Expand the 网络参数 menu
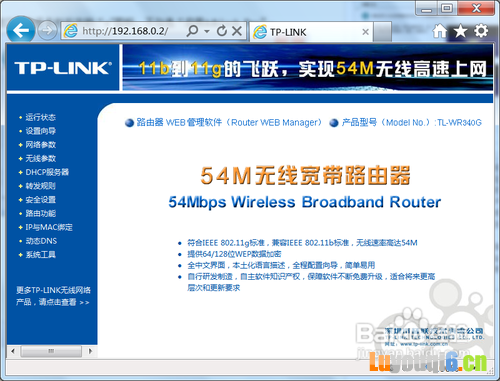 click(40, 145)
